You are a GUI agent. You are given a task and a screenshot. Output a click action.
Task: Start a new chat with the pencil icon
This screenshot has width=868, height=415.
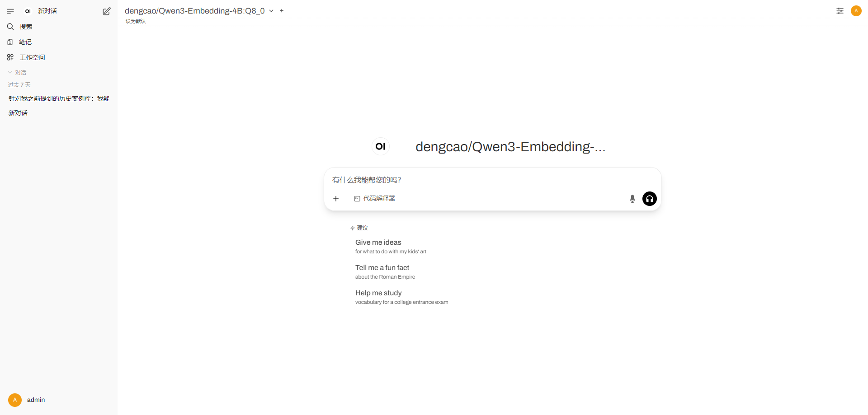[107, 11]
